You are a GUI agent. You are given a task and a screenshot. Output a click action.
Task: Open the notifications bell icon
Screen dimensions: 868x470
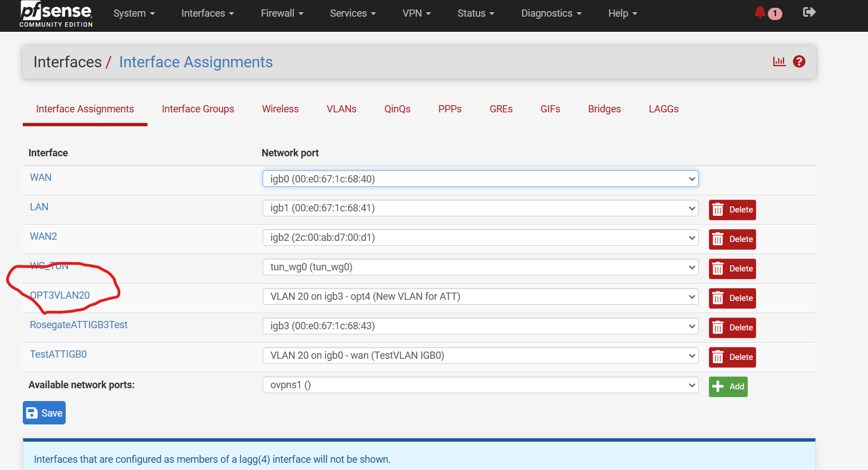coord(760,12)
